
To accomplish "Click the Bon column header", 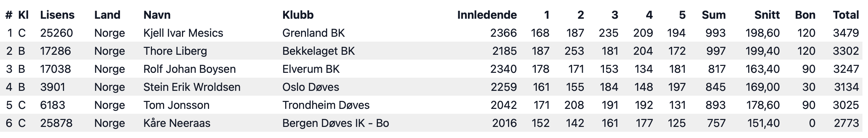I will tap(805, 15).
